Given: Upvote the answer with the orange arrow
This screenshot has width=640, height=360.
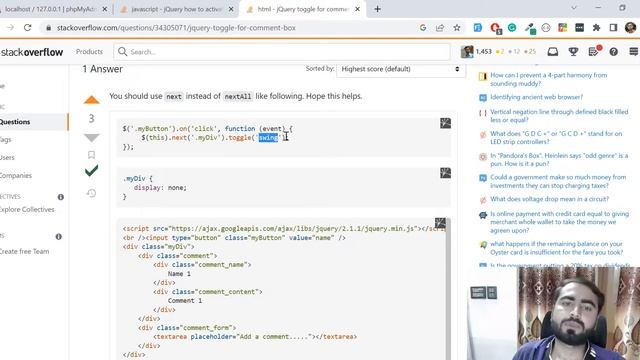Looking at the screenshot, I should coord(92,100).
